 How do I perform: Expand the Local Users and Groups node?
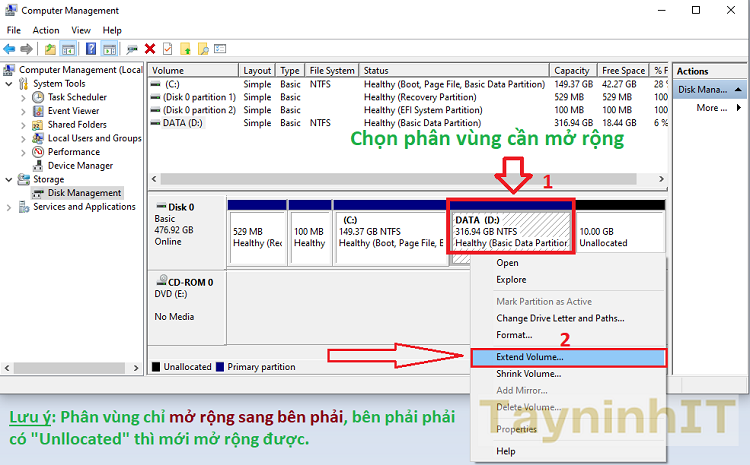[24, 139]
